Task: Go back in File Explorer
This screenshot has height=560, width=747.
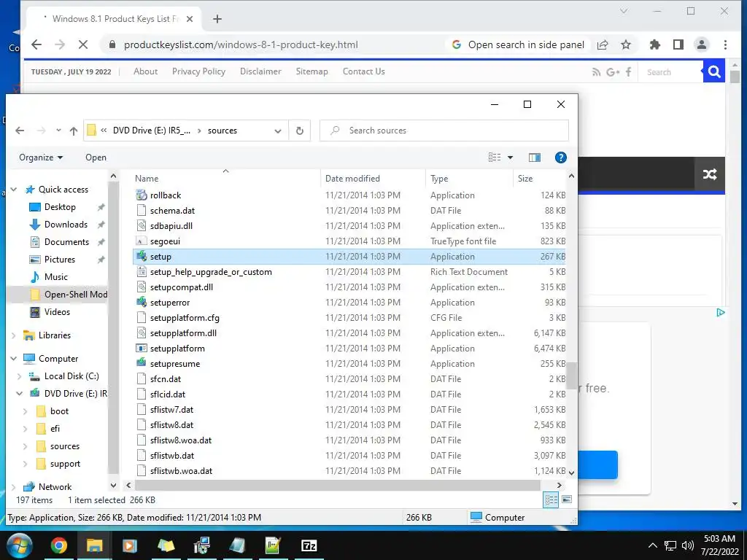Action: pyautogui.click(x=20, y=131)
